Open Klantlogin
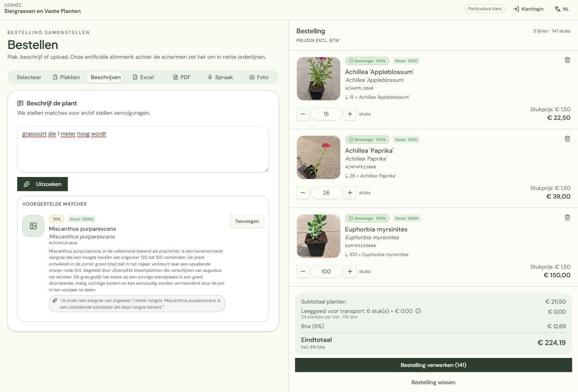 528,9
